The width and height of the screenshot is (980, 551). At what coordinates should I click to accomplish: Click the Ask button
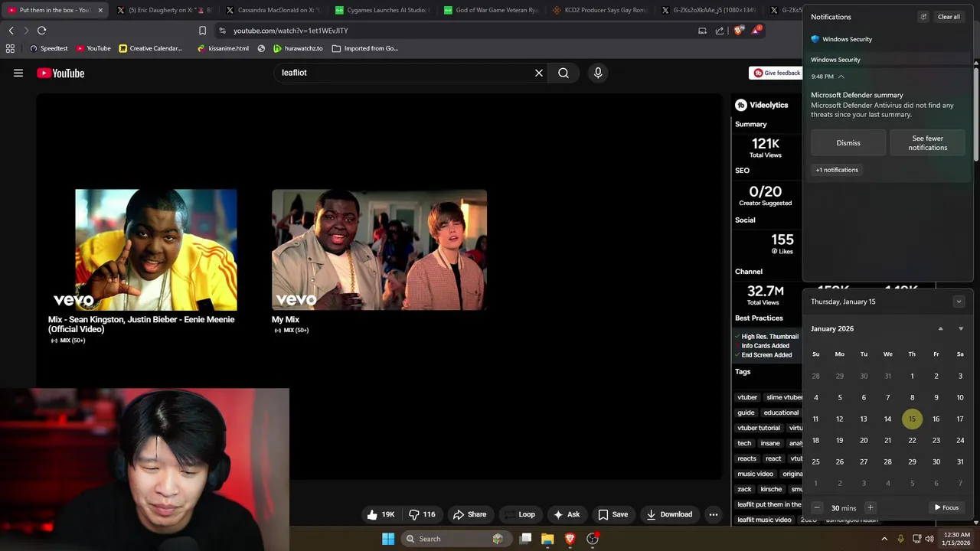(567, 514)
